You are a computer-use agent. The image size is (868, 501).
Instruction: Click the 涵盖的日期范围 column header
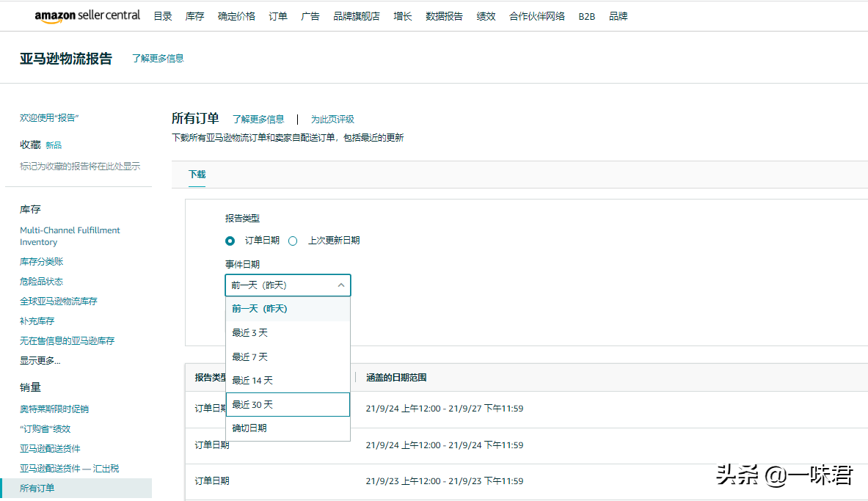click(x=396, y=378)
